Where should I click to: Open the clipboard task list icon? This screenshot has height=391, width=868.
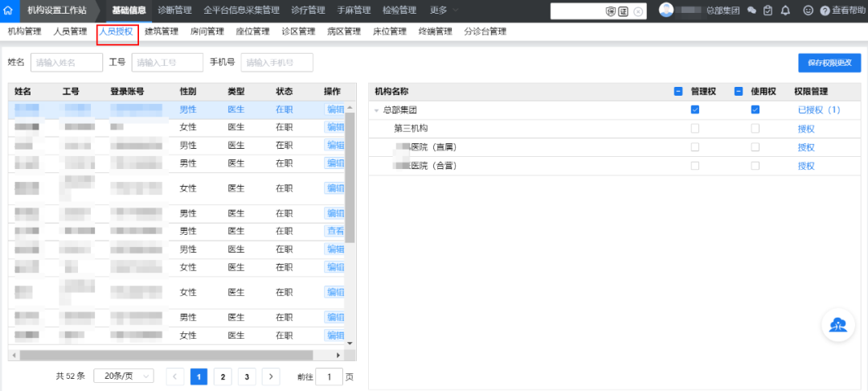tap(768, 10)
